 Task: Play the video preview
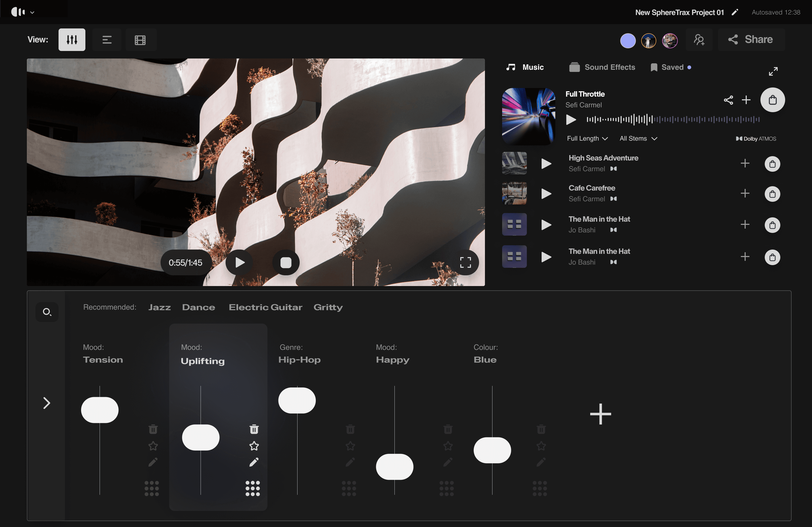point(239,262)
